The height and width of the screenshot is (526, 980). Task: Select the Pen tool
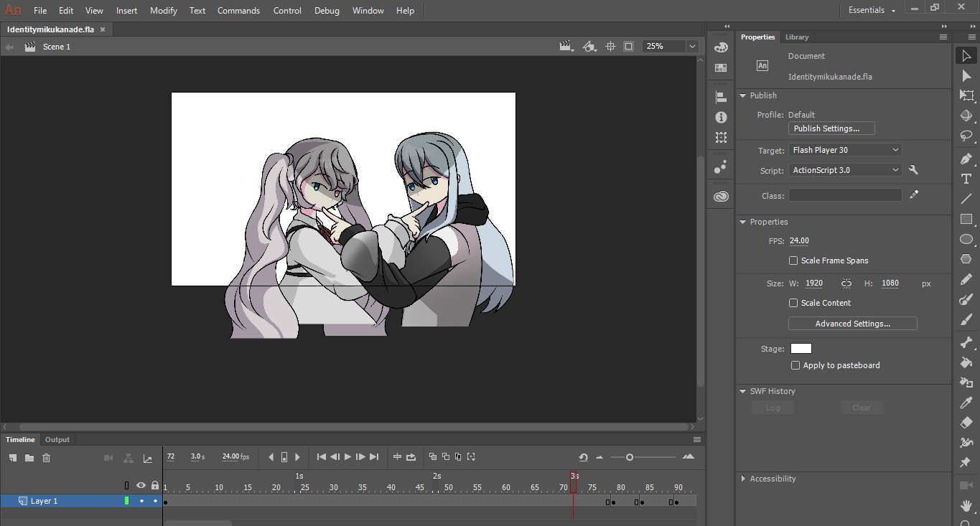click(x=966, y=159)
